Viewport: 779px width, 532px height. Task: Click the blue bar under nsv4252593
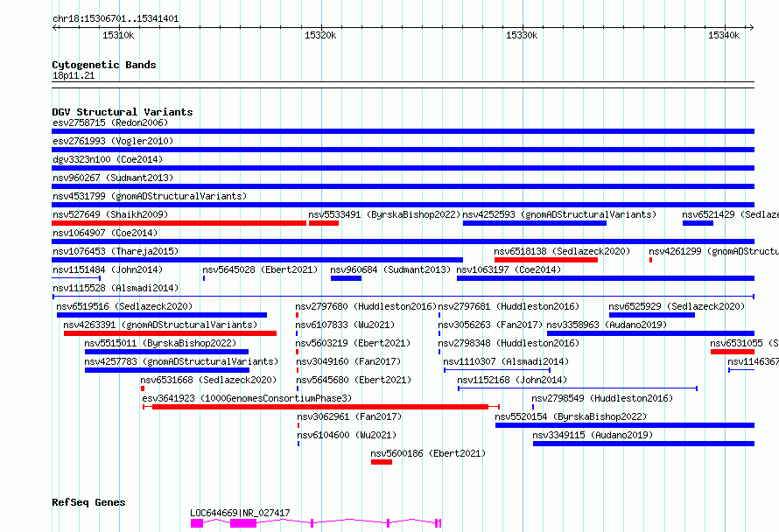535,223
